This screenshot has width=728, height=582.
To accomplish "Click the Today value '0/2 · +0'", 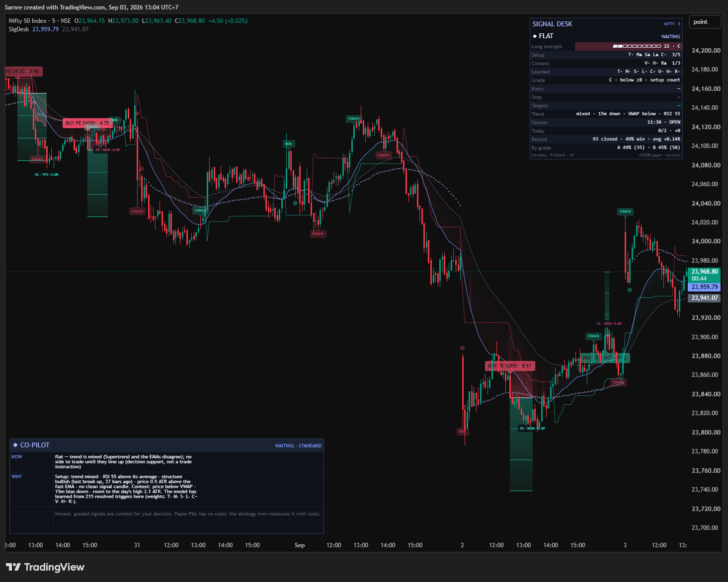I will 669,131.
